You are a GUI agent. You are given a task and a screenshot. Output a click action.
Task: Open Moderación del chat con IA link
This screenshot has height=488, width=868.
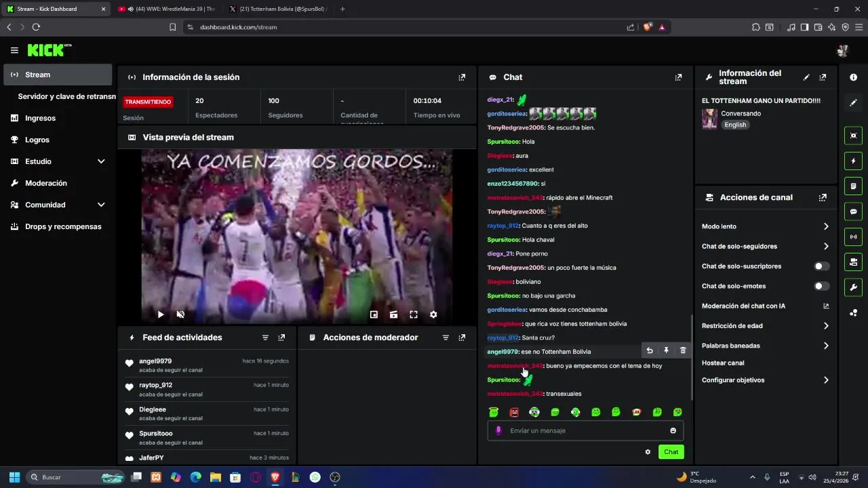[x=765, y=306]
